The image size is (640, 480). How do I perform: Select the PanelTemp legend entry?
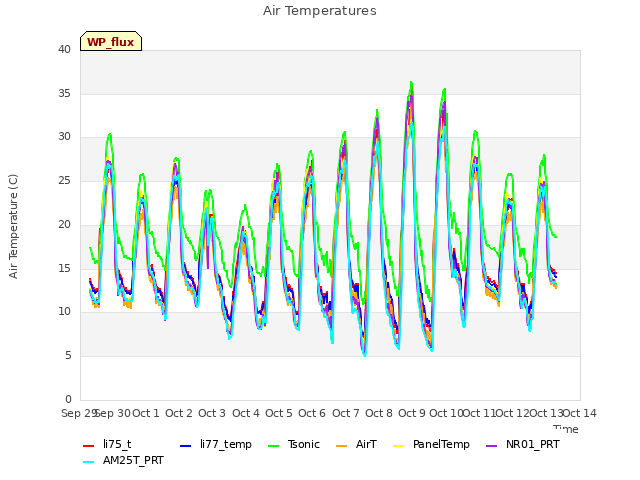(431, 444)
